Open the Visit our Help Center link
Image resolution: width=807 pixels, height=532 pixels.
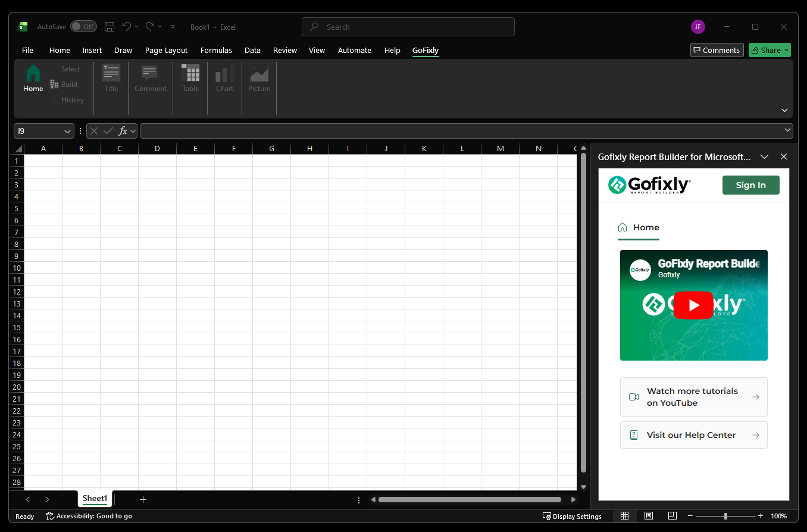[x=693, y=435]
